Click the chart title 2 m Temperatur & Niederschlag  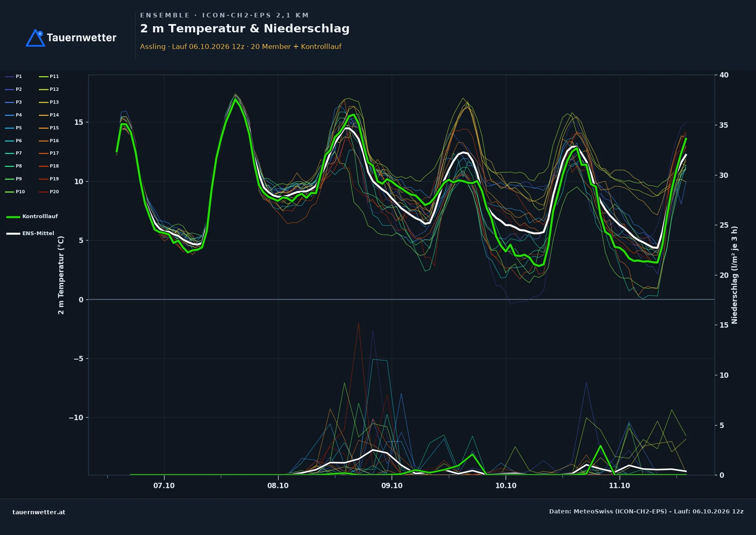point(245,29)
